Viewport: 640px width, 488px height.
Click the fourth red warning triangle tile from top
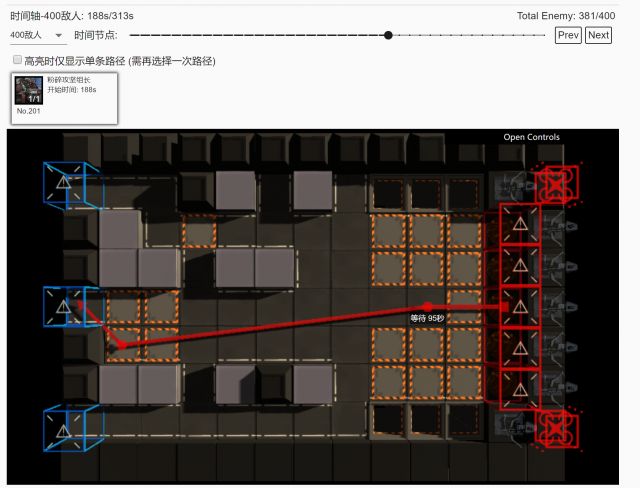pos(520,348)
